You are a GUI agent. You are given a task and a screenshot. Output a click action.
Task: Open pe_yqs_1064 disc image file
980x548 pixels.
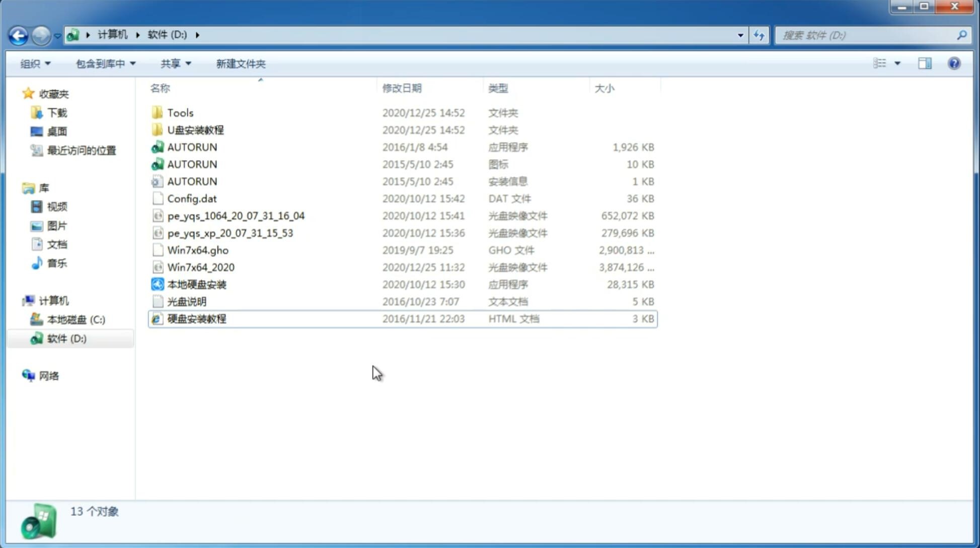235,216
